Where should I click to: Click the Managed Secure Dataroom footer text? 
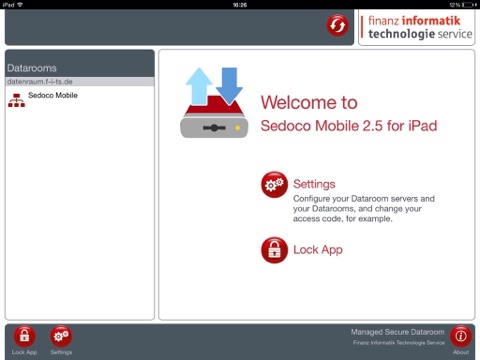[x=397, y=332]
